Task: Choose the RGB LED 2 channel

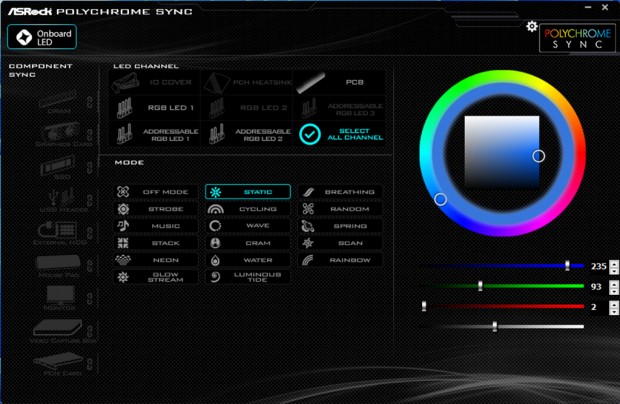Action: click(x=247, y=108)
